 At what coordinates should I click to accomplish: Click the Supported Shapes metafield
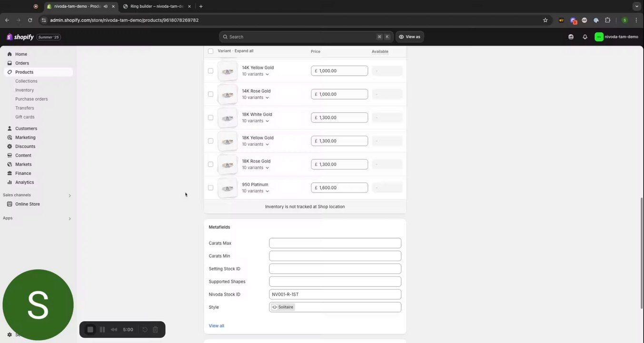[335, 282]
